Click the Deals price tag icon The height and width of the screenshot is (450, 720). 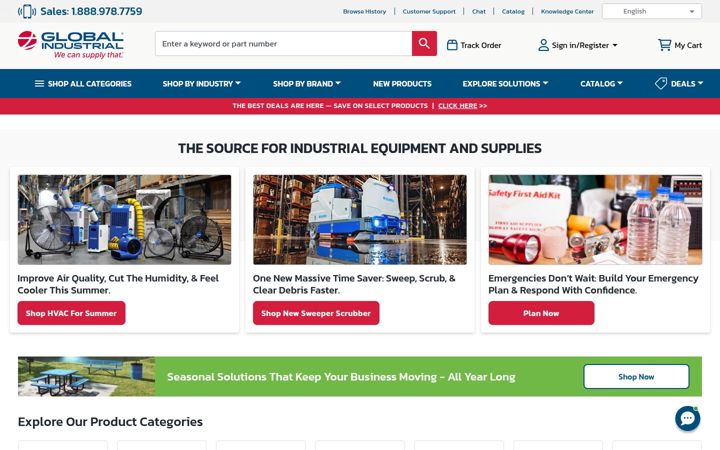[661, 83]
